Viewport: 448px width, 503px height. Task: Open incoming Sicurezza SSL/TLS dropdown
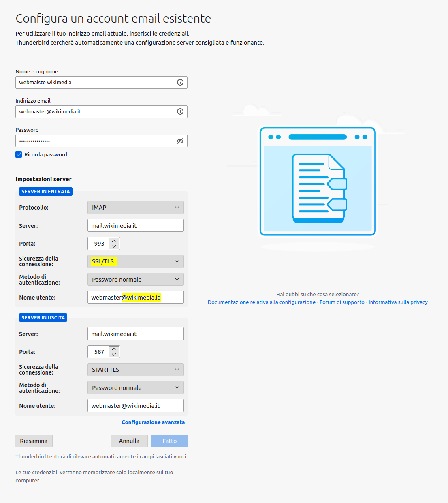pyautogui.click(x=135, y=261)
